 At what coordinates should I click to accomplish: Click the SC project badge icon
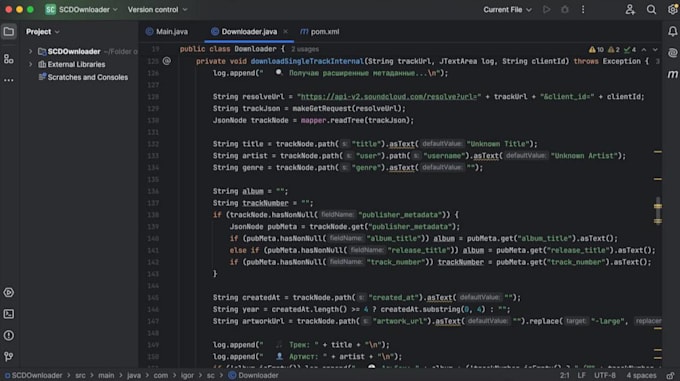(x=50, y=10)
